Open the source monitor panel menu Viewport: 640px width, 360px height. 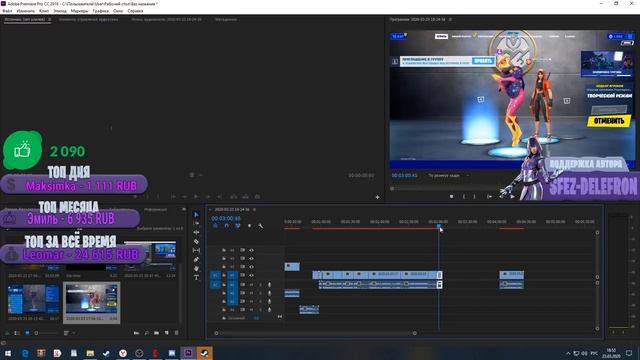[x=50, y=19]
